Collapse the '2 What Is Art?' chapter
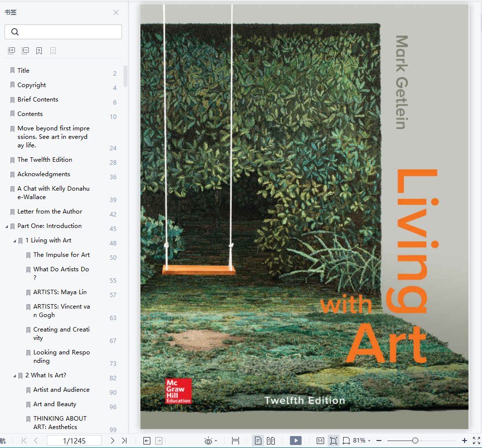482x448 pixels. tap(15, 376)
